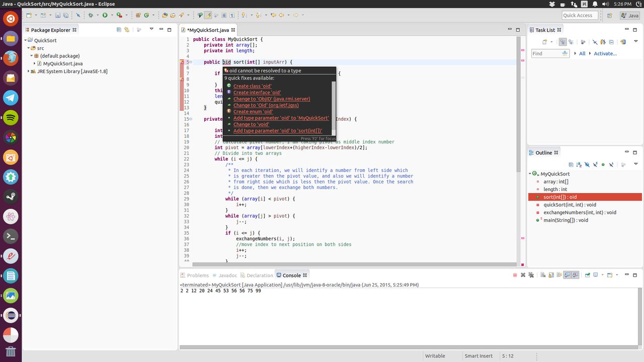The height and width of the screenshot is (362, 644).
Task: Click Synchronize Changed icon in Task List
Action: coord(623,42)
